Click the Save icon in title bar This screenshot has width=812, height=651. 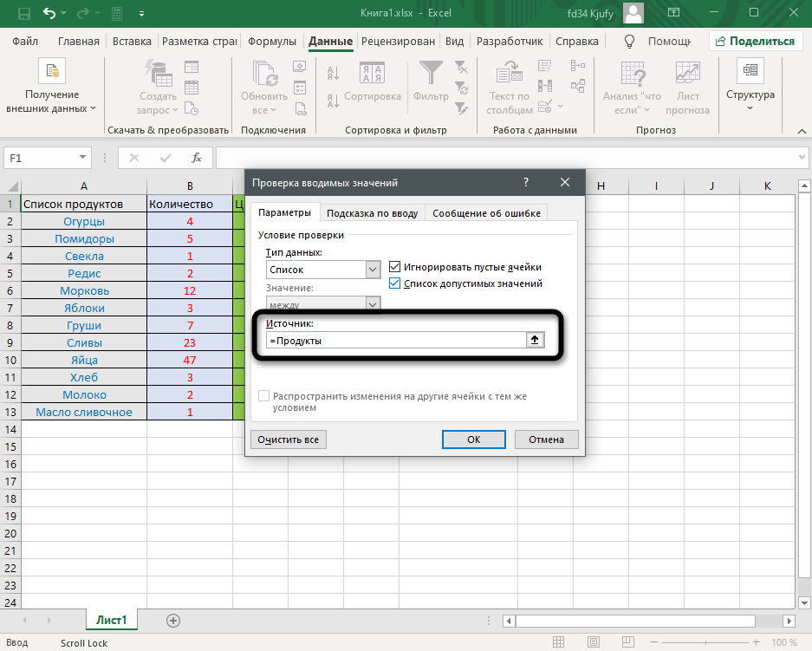click(23, 15)
